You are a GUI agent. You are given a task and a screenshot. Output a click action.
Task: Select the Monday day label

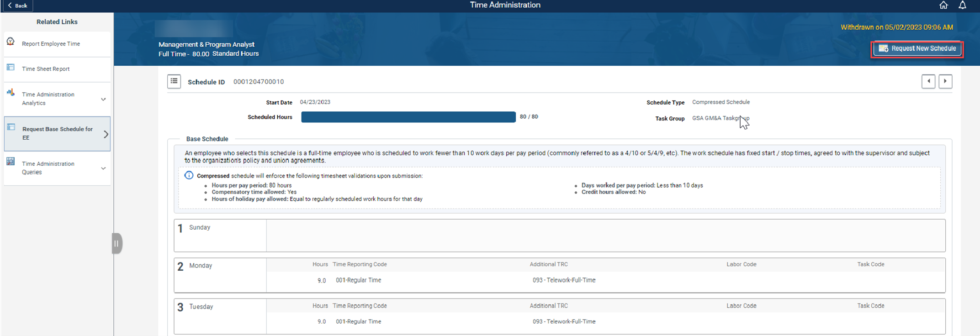201,266
